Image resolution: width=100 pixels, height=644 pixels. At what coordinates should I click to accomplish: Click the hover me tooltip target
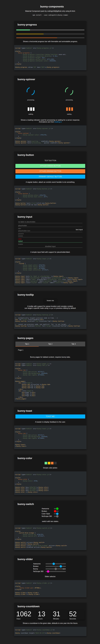tap(50, 300)
